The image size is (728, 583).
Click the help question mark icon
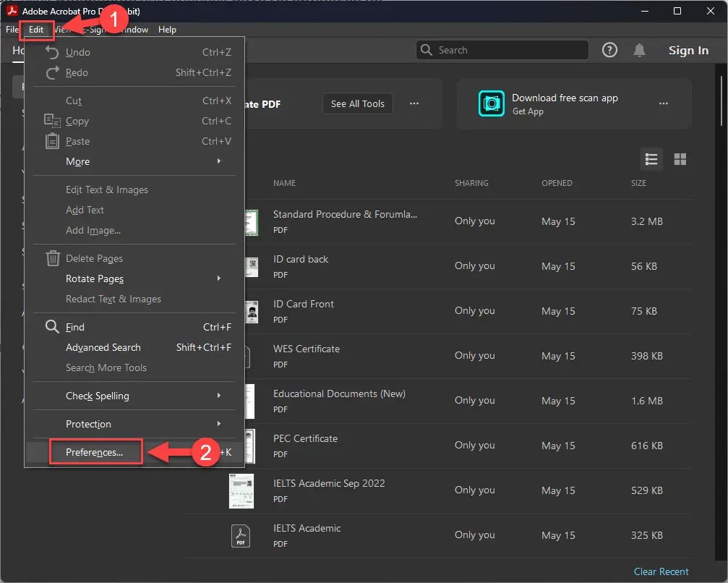pyautogui.click(x=609, y=50)
